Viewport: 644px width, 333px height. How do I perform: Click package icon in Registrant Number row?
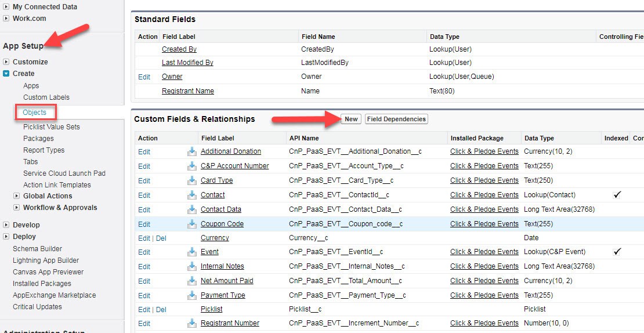click(192, 323)
